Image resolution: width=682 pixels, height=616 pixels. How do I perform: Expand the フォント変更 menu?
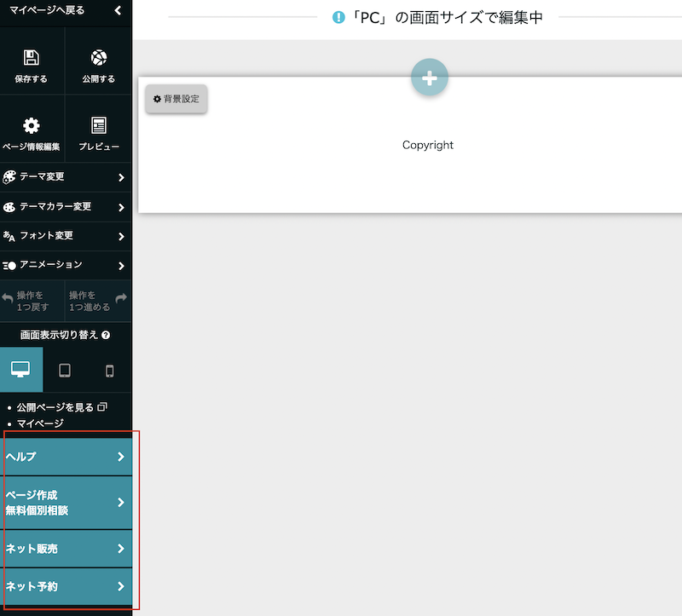pyautogui.click(x=66, y=236)
